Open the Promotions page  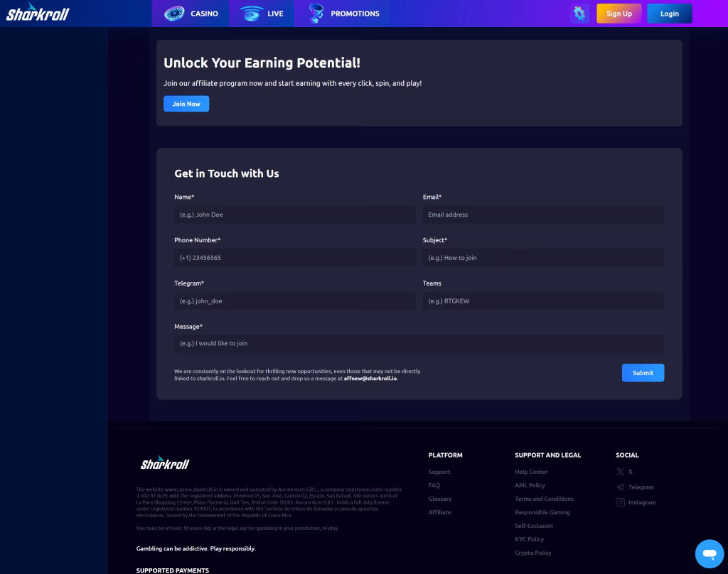click(x=344, y=13)
